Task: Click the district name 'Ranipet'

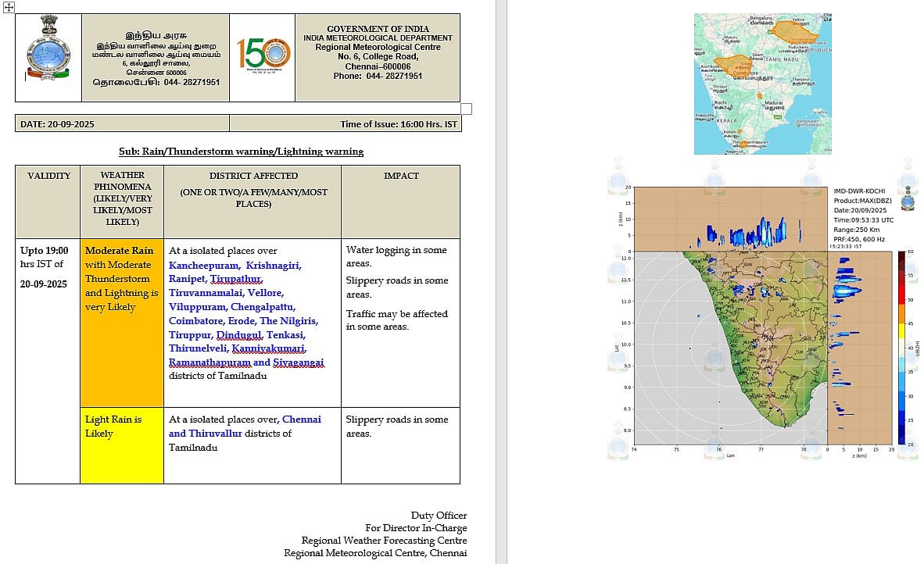Action: pyautogui.click(x=188, y=278)
